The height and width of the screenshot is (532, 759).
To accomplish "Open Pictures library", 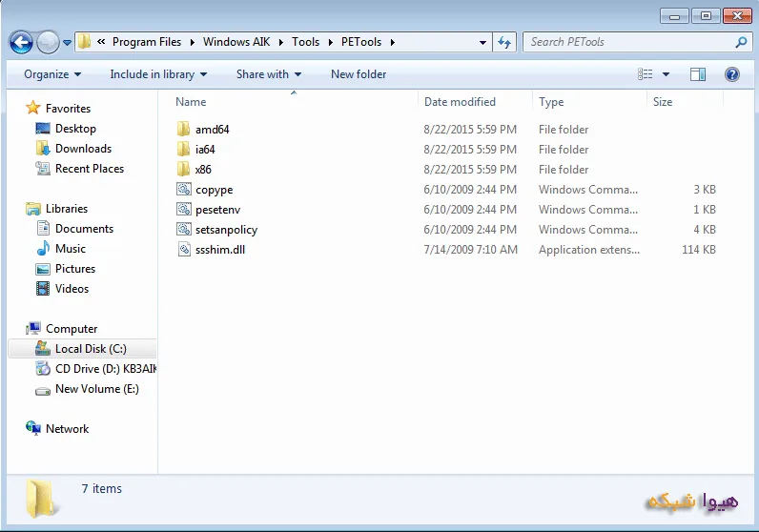I will click(75, 269).
